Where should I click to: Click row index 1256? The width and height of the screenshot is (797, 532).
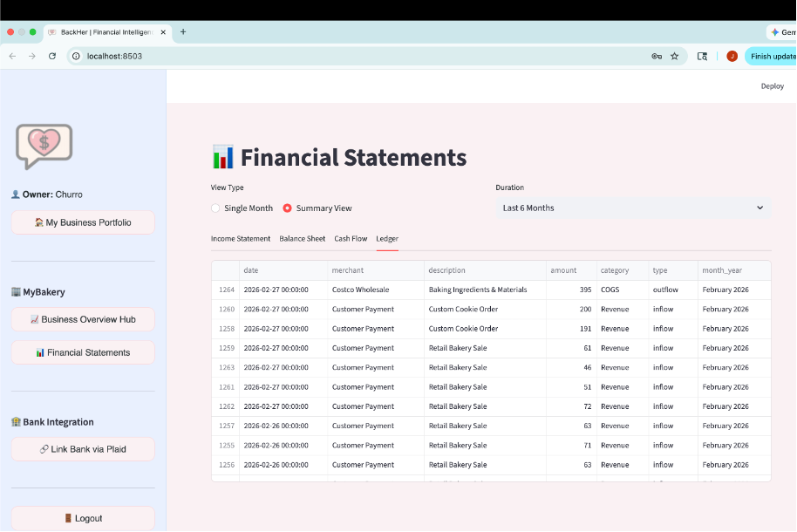tap(226, 465)
